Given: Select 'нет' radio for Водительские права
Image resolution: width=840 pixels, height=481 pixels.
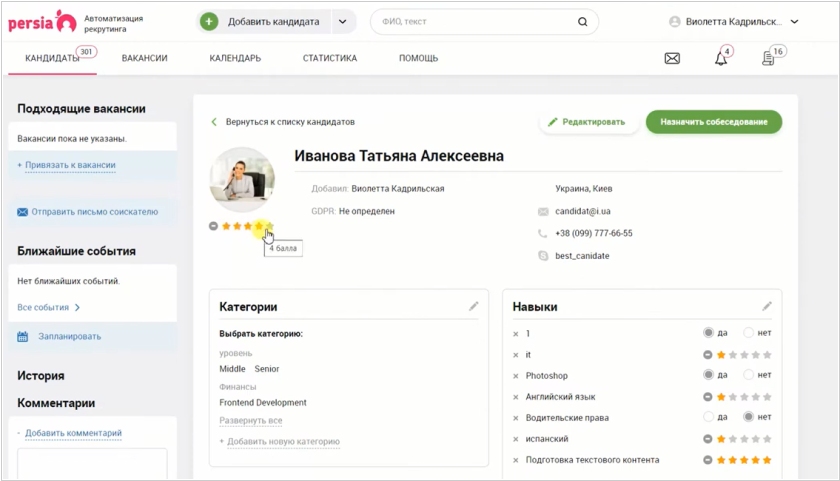Looking at the screenshot, I should [748, 417].
